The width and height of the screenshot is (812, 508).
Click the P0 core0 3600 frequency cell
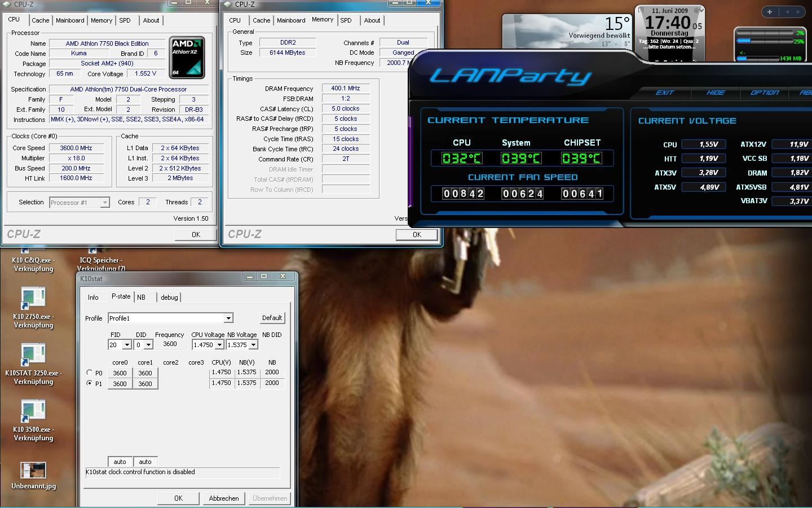[x=120, y=373]
